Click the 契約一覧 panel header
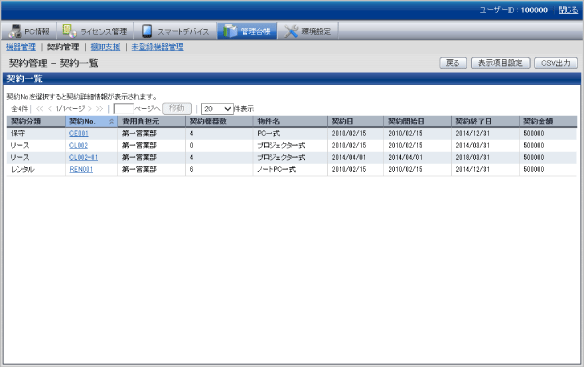Screen dimensions: 584x367 click(292, 79)
